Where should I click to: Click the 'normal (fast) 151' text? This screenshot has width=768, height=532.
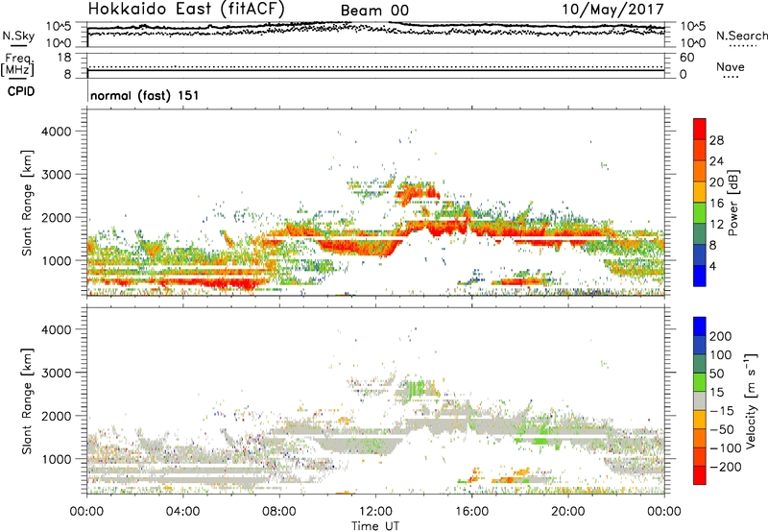(x=145, y=95)
